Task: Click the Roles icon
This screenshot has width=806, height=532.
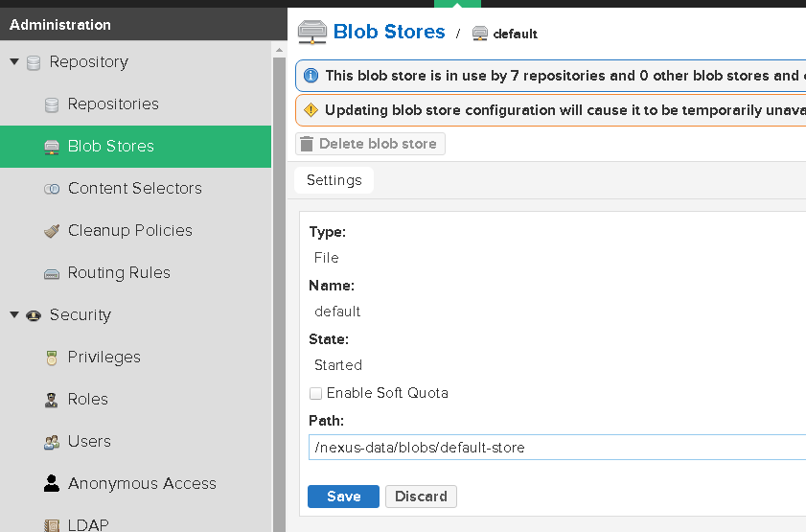Action: pos(52,400)
